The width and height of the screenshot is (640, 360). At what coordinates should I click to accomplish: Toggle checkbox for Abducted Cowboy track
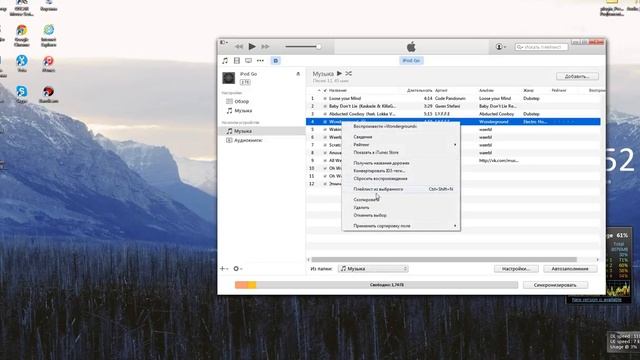[325, 114]
